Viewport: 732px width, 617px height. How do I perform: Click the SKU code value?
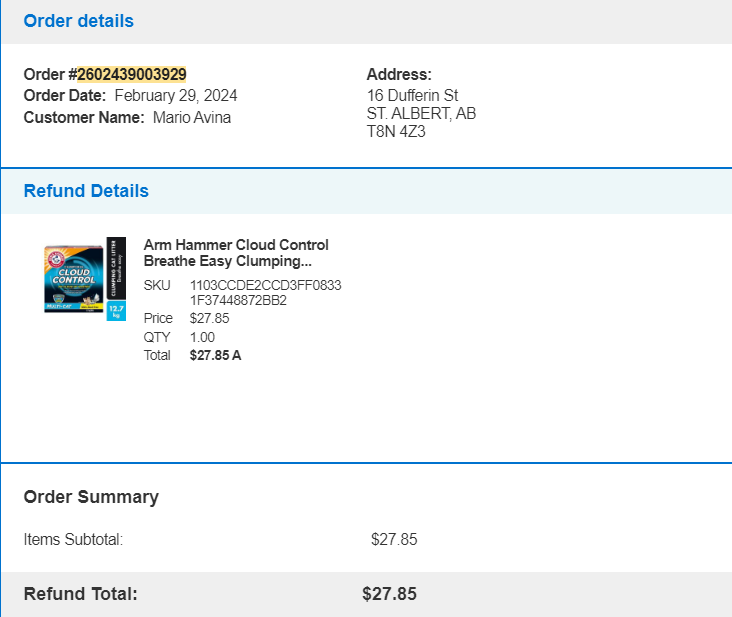pos(265,293)
